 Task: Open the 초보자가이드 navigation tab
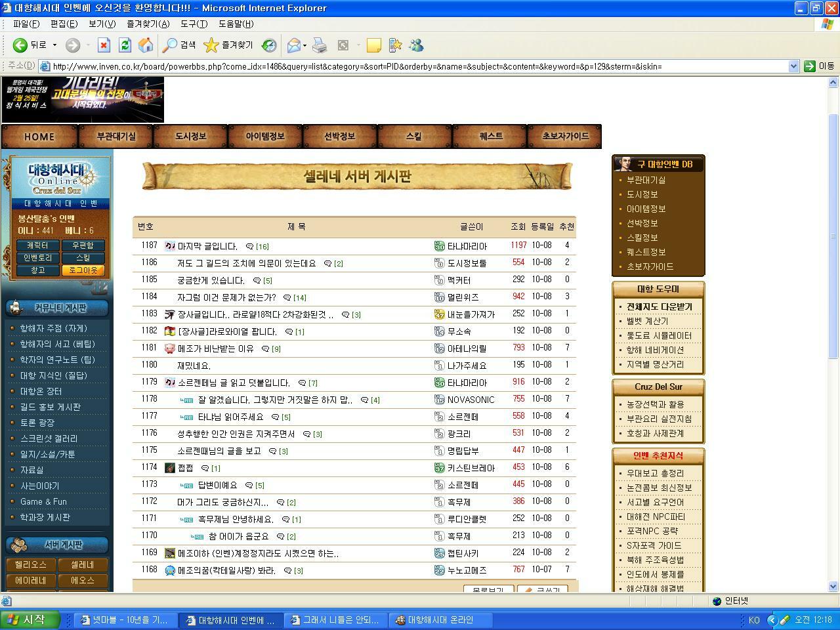click(565, 136)
